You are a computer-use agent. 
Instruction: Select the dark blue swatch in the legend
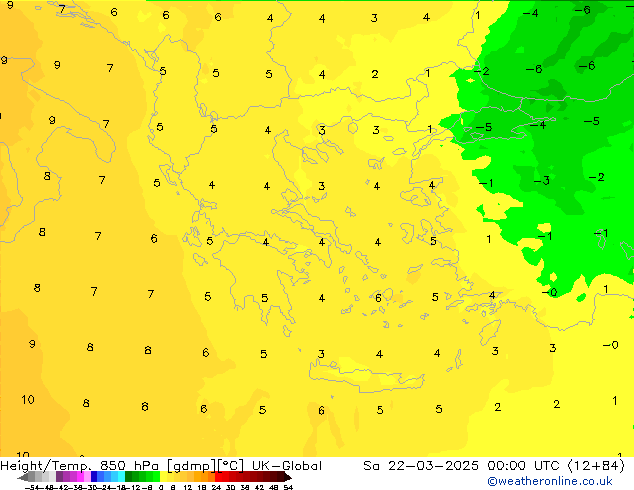pos(94,477)
